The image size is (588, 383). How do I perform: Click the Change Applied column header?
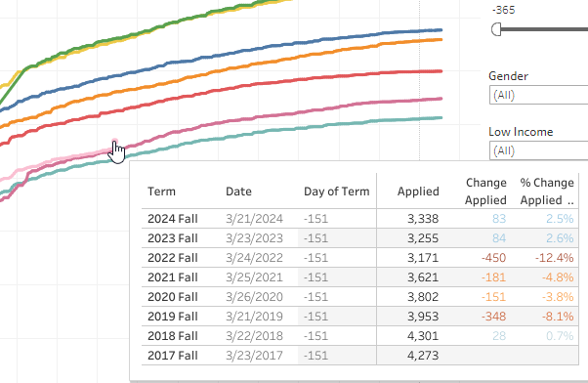point(485,191)
